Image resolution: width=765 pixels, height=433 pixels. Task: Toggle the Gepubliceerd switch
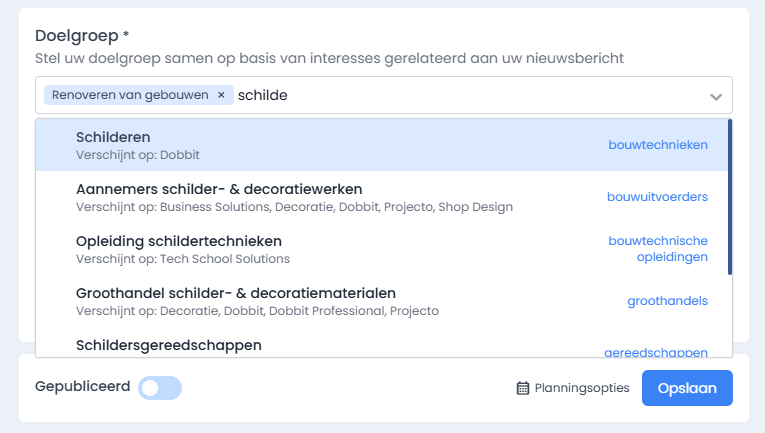pyautogui.click(x=160, y=388)
